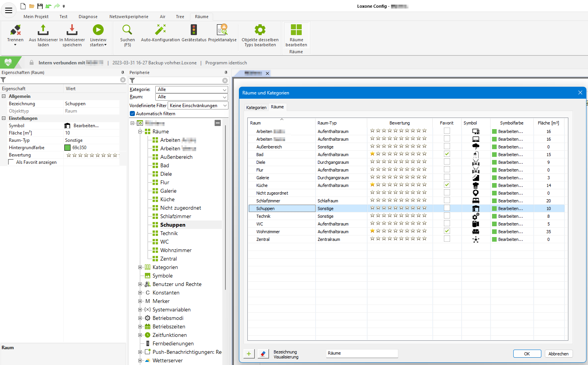Click the eraser delete icon in dialog
The width and height of the screenshot is (588, 365).
point(263,353)
